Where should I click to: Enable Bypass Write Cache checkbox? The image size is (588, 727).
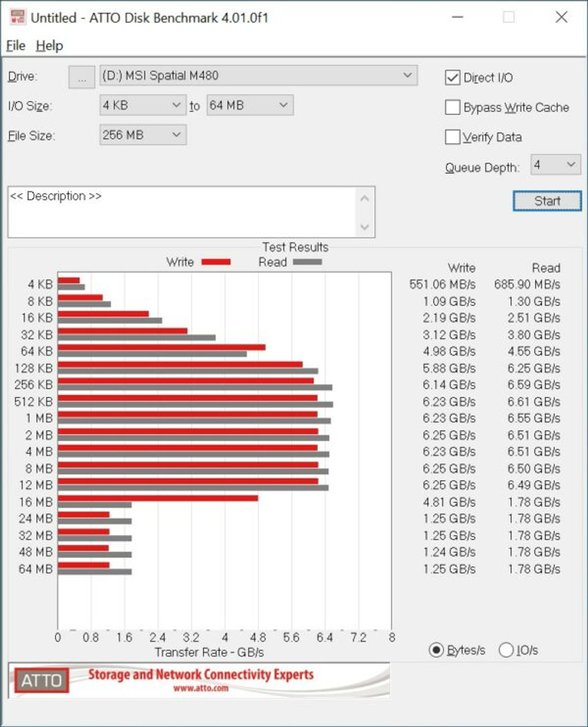coord(452,107)
